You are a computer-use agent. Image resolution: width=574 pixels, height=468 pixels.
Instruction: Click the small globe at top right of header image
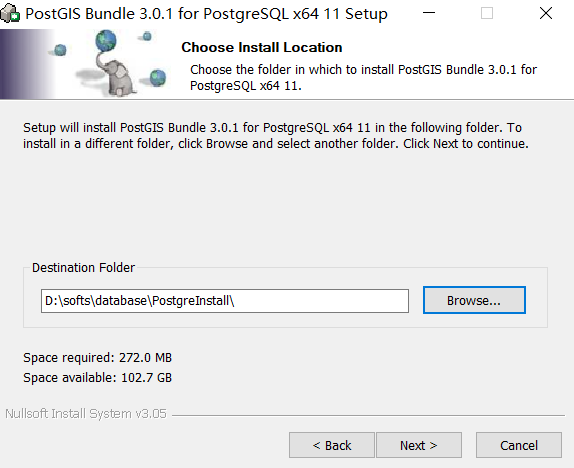(147, 36)
